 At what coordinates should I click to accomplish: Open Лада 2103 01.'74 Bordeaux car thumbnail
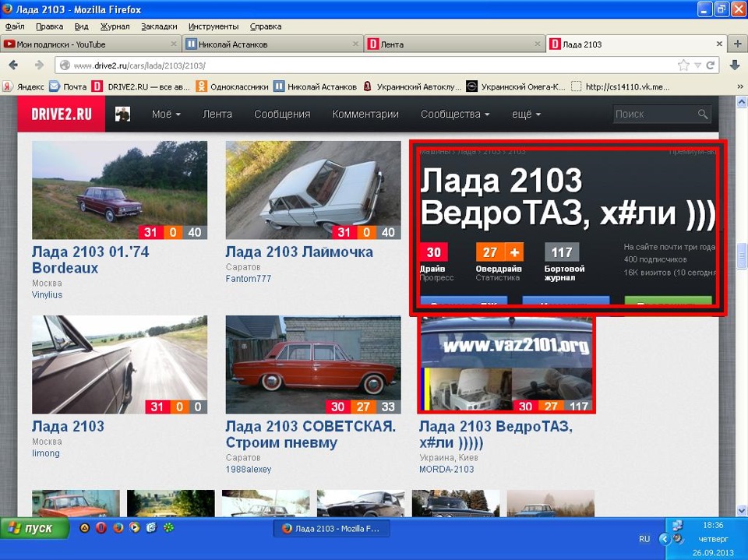pos(120,190)
